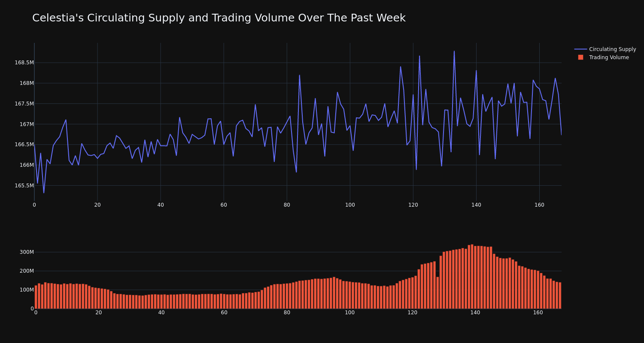Click the bar chart's x-axis label 60

224,313
